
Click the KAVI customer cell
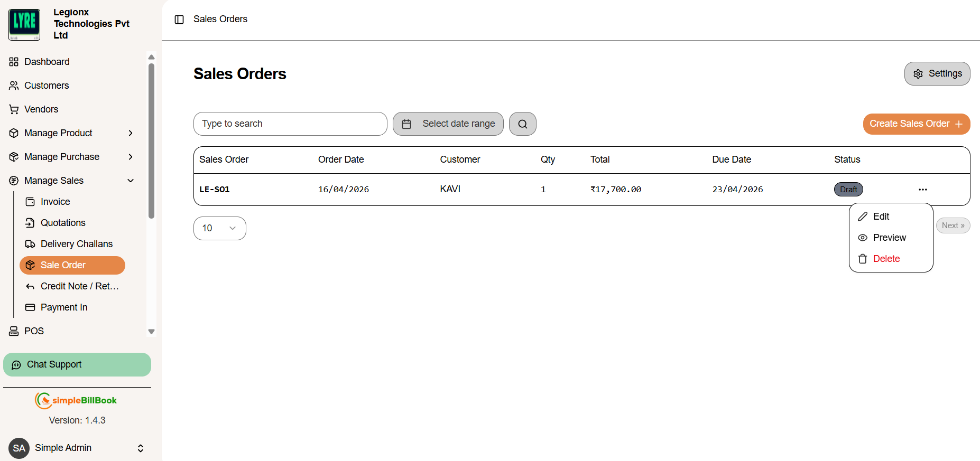point(450,189)
